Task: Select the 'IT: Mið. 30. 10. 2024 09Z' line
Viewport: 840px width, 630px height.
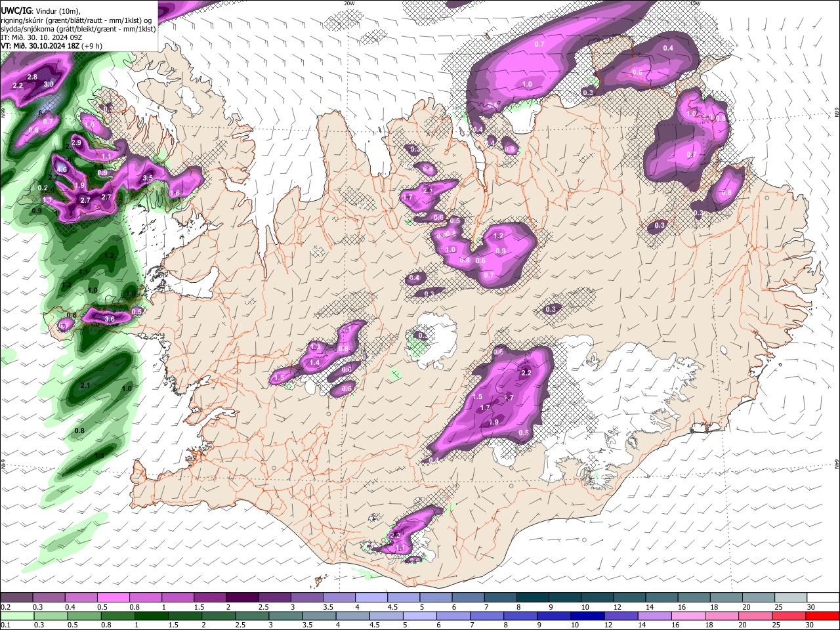Action: click(41, 37)
